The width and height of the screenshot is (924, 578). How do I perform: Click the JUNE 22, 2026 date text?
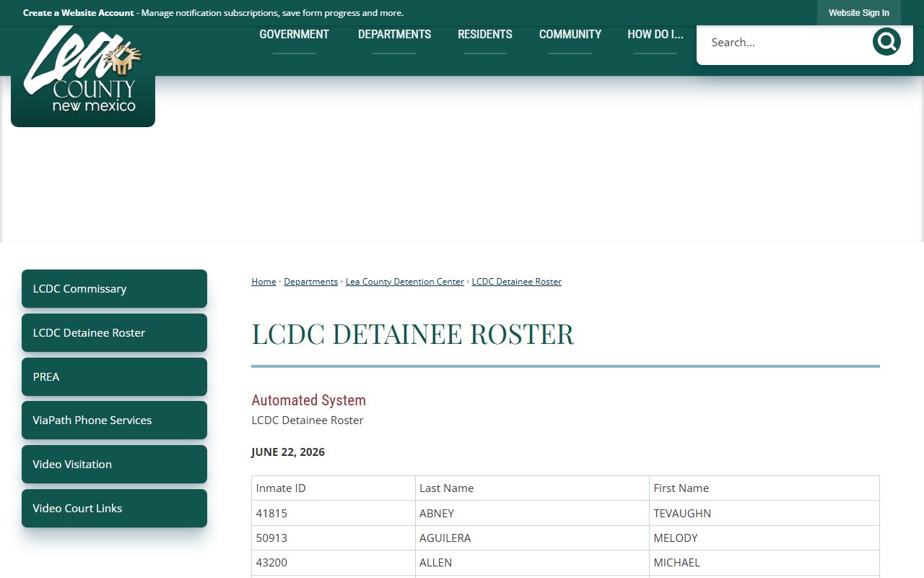pos(288,452)
